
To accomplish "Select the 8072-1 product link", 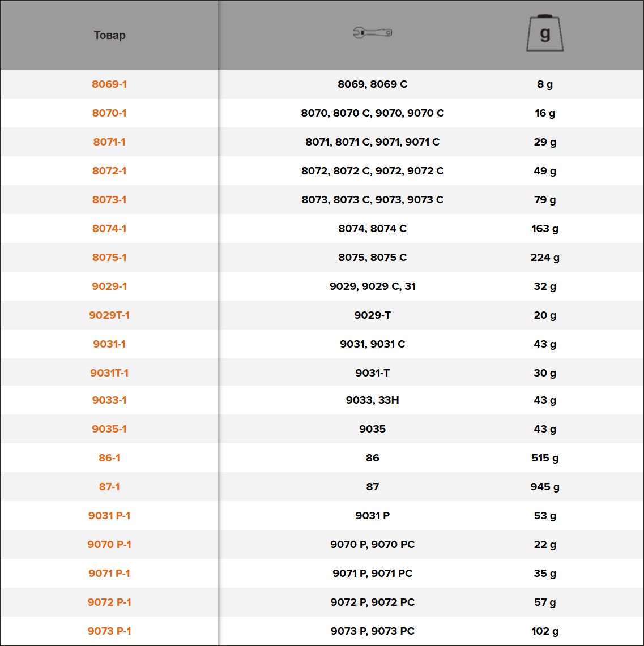I will [109, 170].
